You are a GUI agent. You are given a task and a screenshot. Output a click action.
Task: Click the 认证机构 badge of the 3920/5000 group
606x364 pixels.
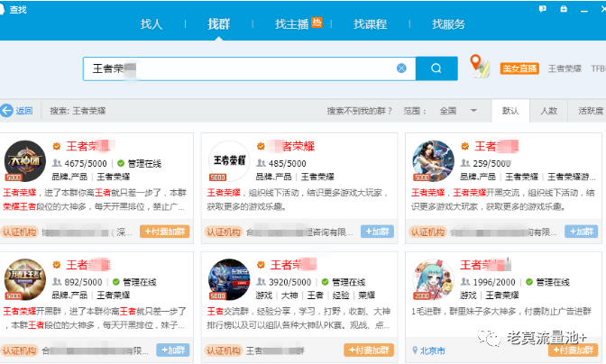224,350
